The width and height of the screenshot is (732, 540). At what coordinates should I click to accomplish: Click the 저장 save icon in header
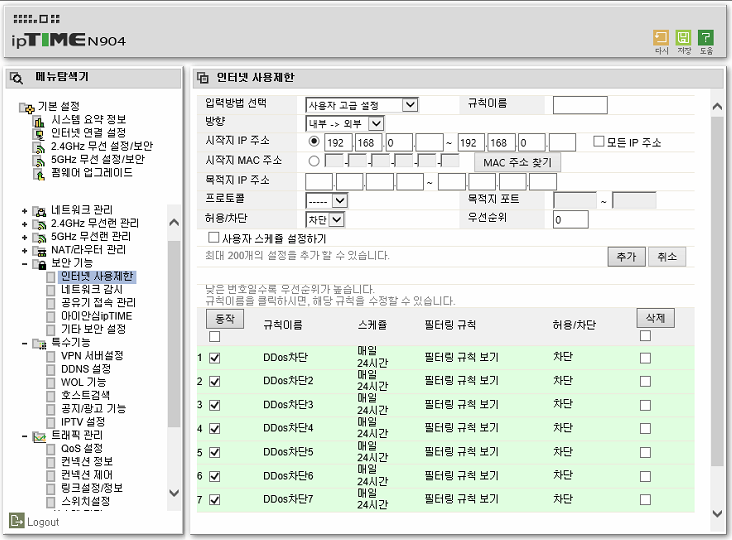coord(683,38)
